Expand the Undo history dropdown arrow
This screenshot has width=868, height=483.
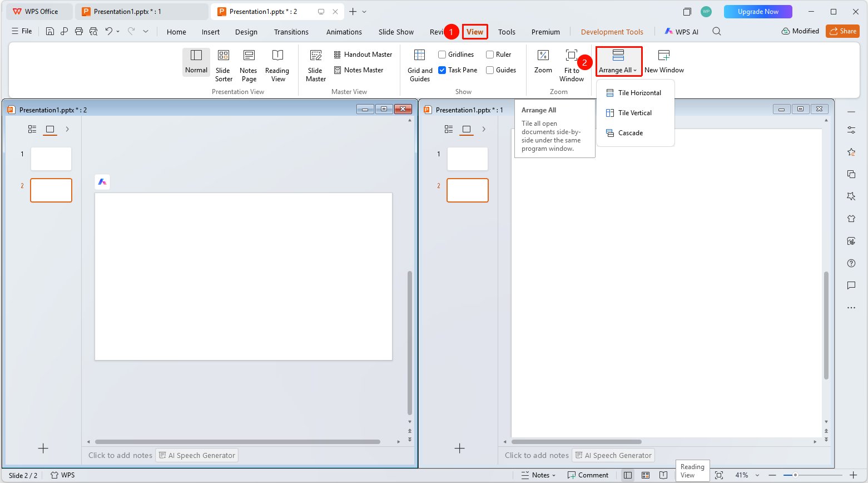click(x=118, y=31)
